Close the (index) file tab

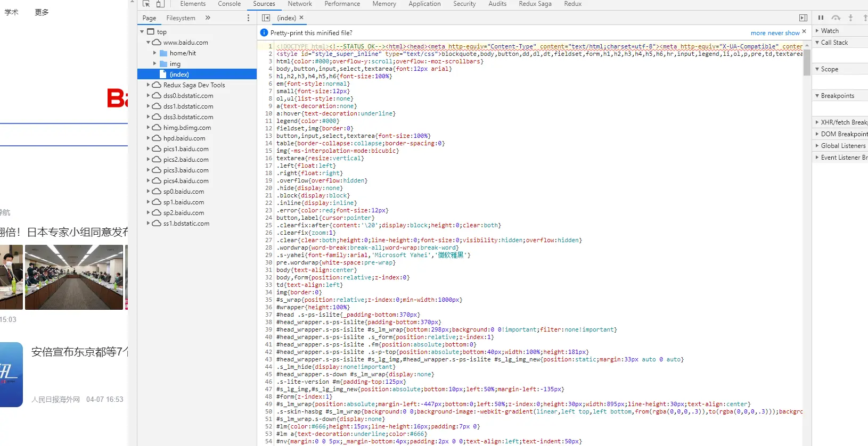[x=301, y=18]
